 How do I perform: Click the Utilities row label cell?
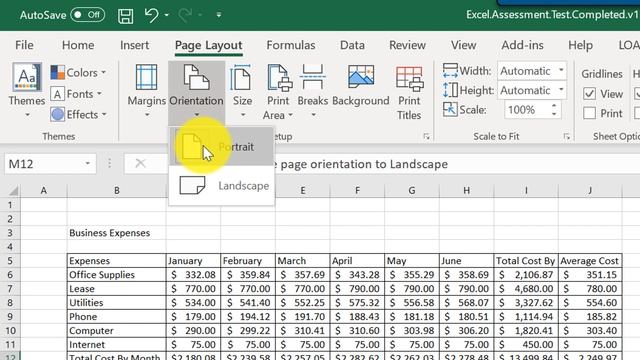click(117, 303)
